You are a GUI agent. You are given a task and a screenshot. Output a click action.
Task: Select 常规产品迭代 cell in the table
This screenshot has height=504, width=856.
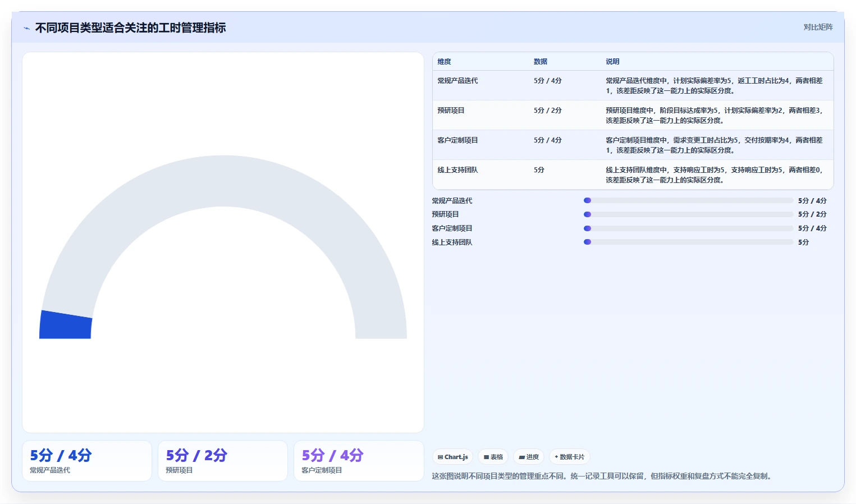pyautogui.click(x=457, y=81)
